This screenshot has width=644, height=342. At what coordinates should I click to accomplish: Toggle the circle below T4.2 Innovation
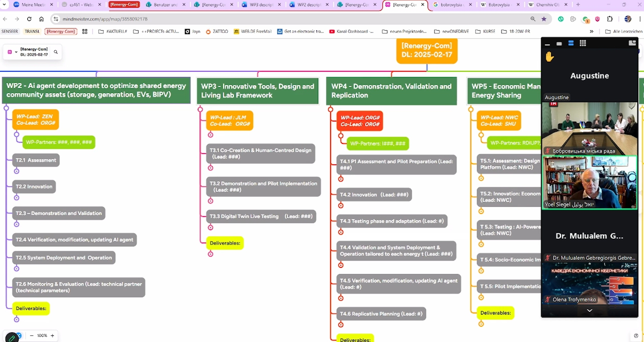[341, 205]
